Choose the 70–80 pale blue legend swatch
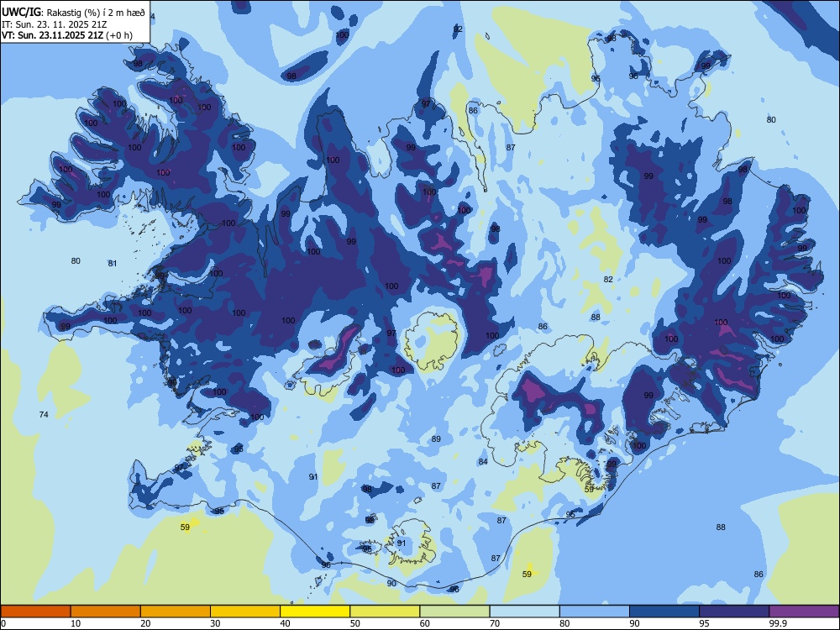 [x=524, y=612]
